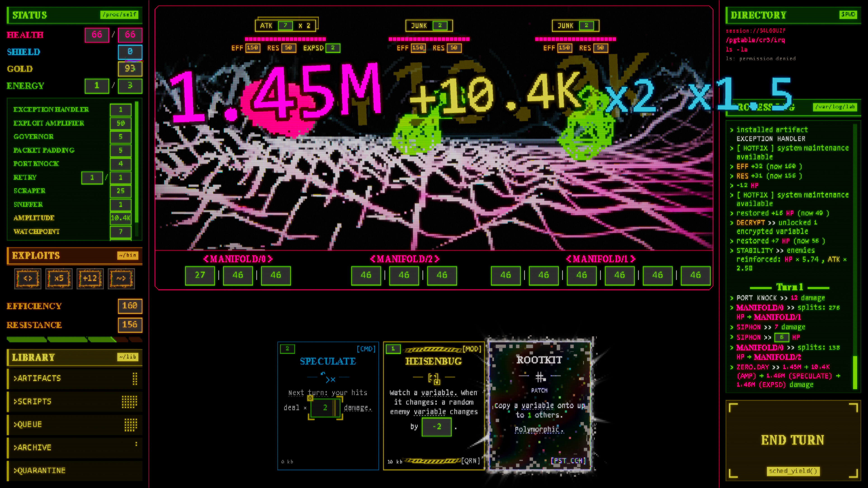868x488 pixels.
Task: Play the HEISENBUG card
Action: (x=434, y=406)
